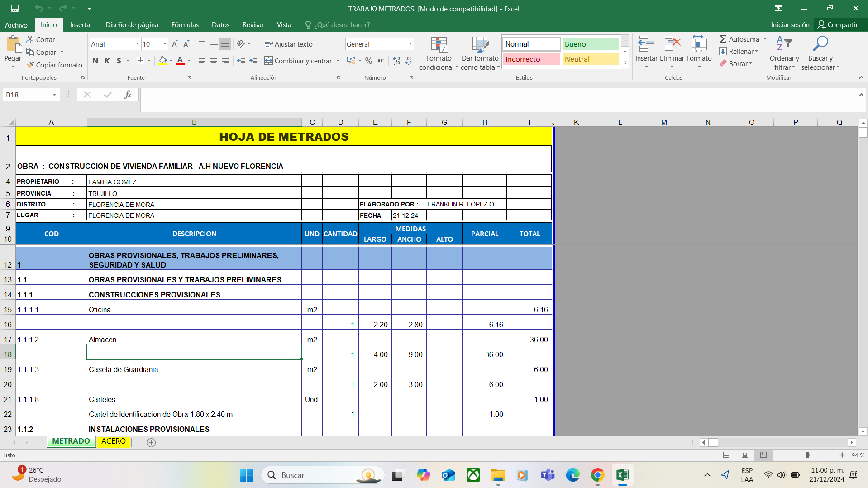Screen dimensions: 868x488
Task: Click increase decimals icon
Action: 396,61
